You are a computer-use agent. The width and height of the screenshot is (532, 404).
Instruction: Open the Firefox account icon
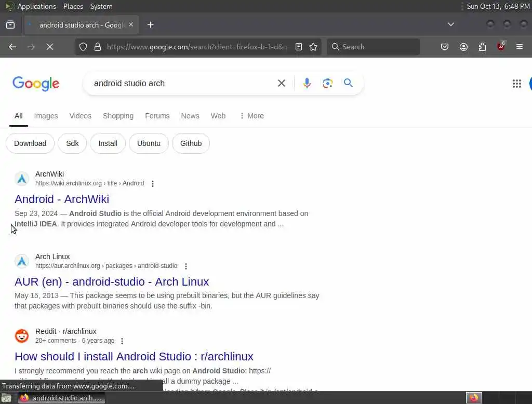[x=463, y=47]
